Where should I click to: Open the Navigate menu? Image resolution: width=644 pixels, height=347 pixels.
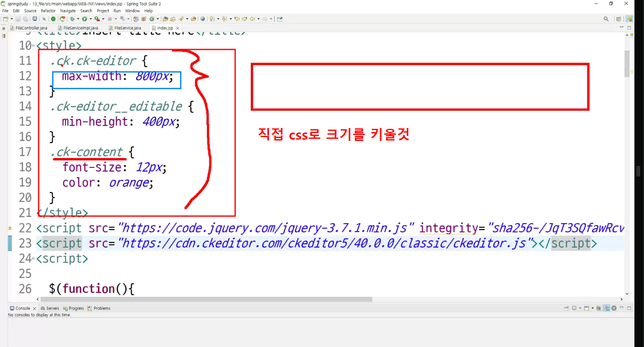click(x=68, y=11)
